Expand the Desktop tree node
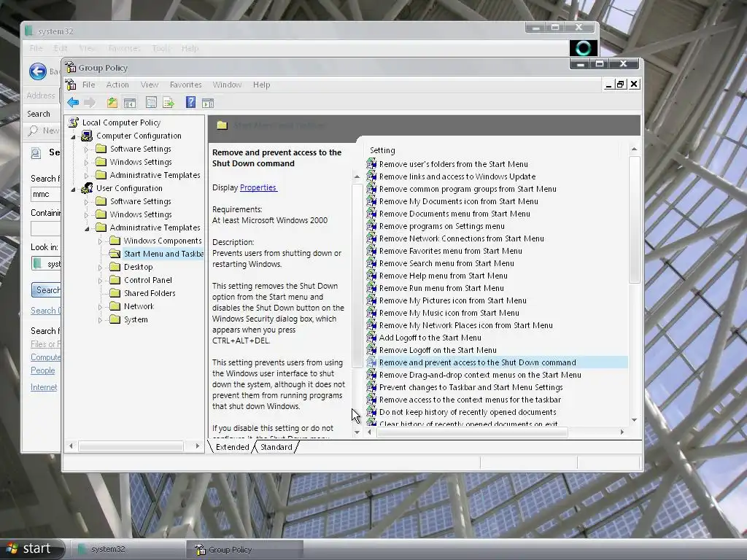This screenshot has height=560, width=747. point(101,267)
